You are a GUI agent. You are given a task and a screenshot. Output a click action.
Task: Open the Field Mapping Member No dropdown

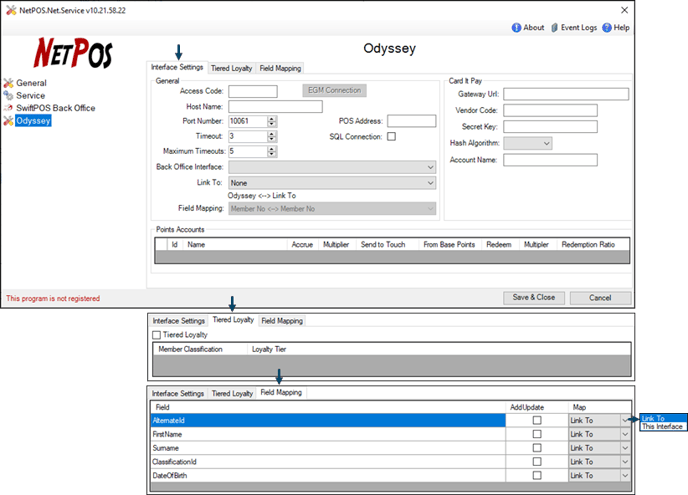point(332,209)
